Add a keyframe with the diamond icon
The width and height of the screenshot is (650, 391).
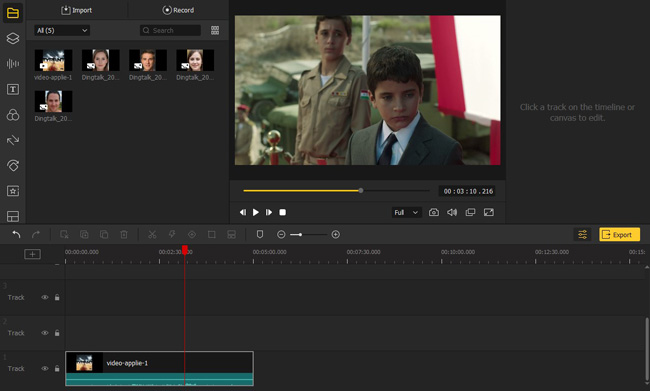(192, 235)
